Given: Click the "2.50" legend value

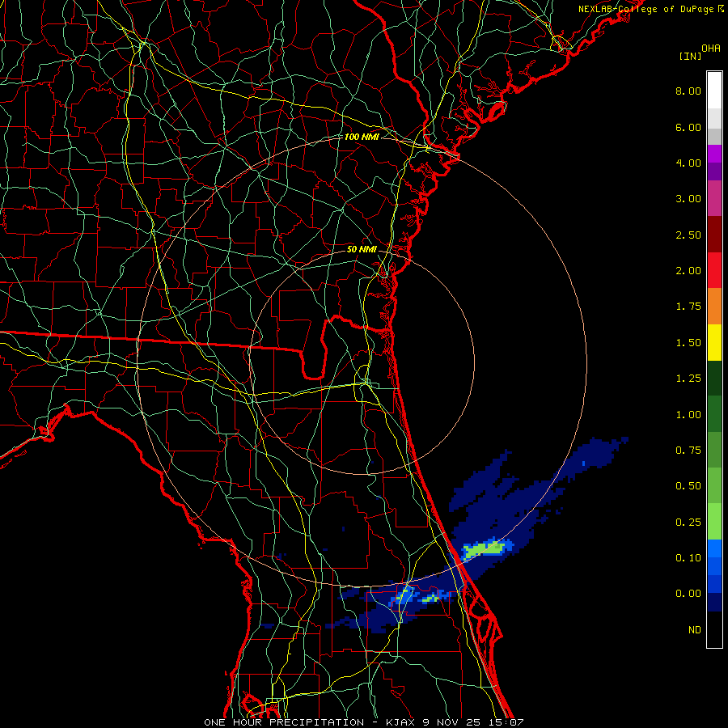Looking at the screenshot, I should click(688, 235).
